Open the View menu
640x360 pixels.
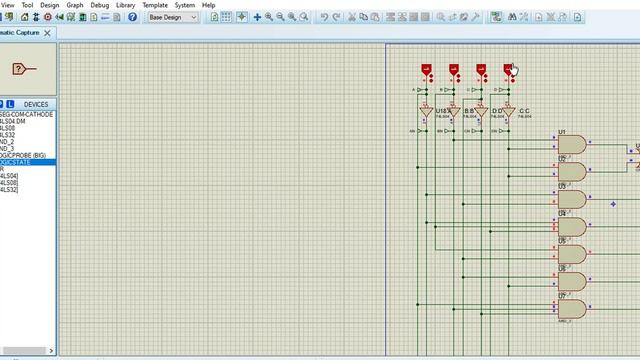click(8, 5)
